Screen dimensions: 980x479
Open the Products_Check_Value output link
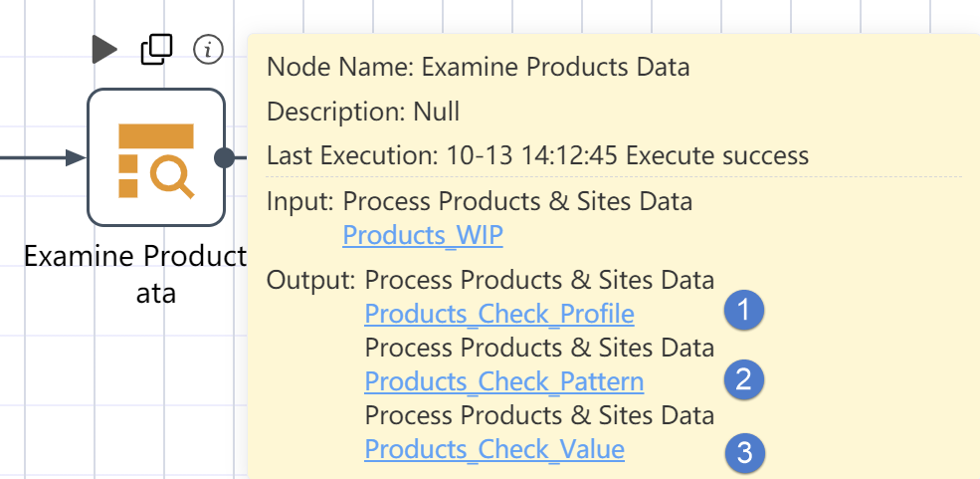click(x=493, y=449)
